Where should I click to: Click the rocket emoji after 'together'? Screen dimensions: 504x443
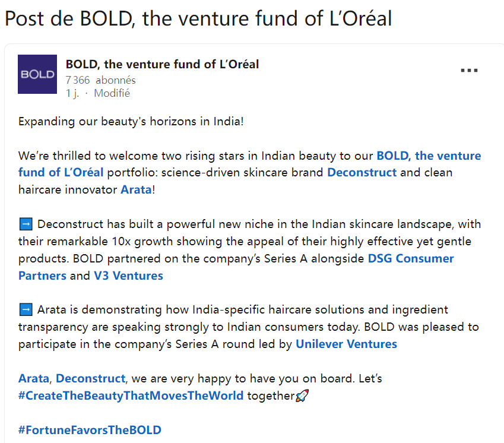(302, 395)
